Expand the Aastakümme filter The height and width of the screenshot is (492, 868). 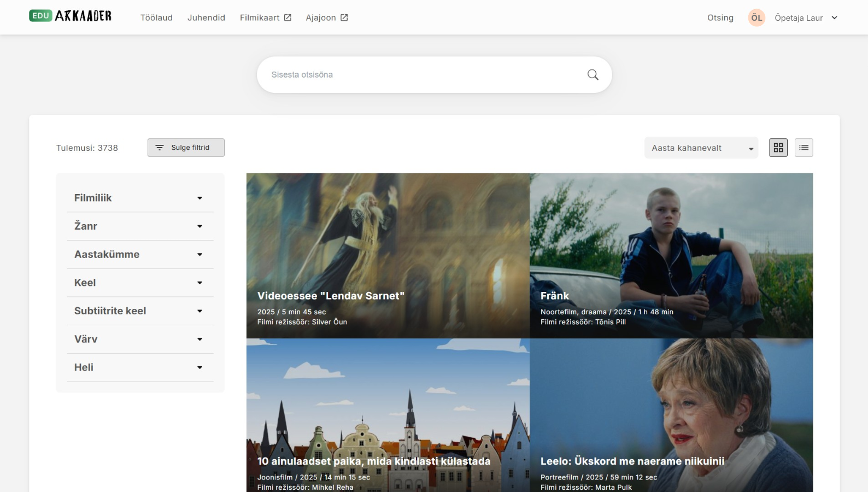coord(139,255)
